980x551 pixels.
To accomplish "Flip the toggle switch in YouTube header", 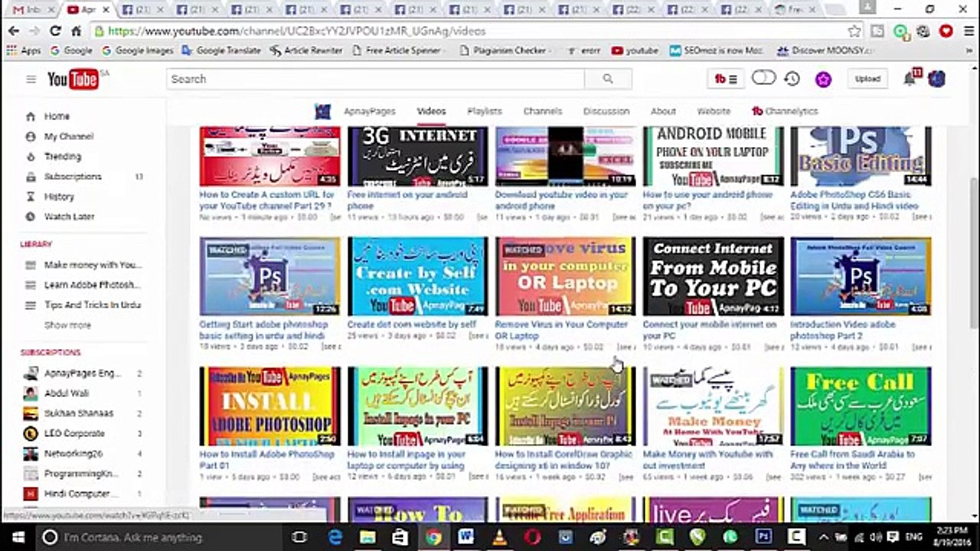I will [763, 78].
